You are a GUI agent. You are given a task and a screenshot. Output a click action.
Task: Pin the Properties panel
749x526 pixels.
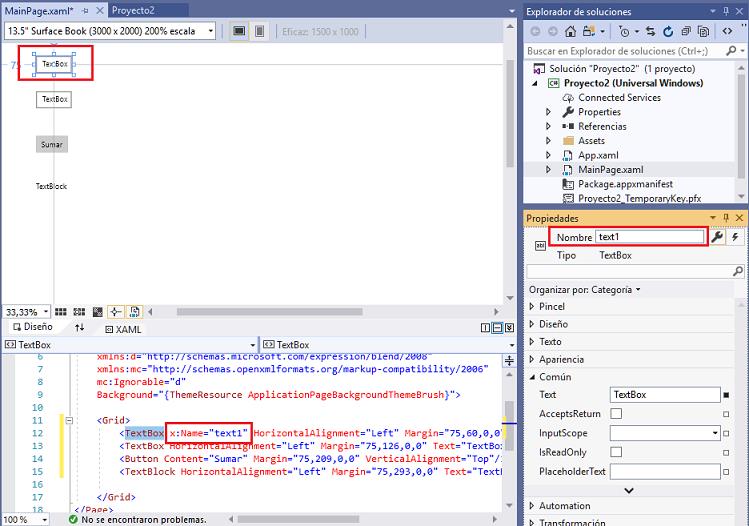tap(726, 218)
